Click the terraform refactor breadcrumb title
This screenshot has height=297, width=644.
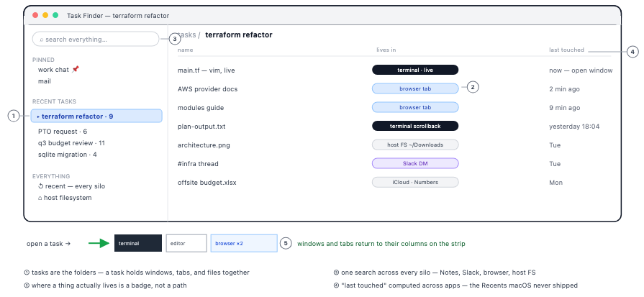(239, 35)
